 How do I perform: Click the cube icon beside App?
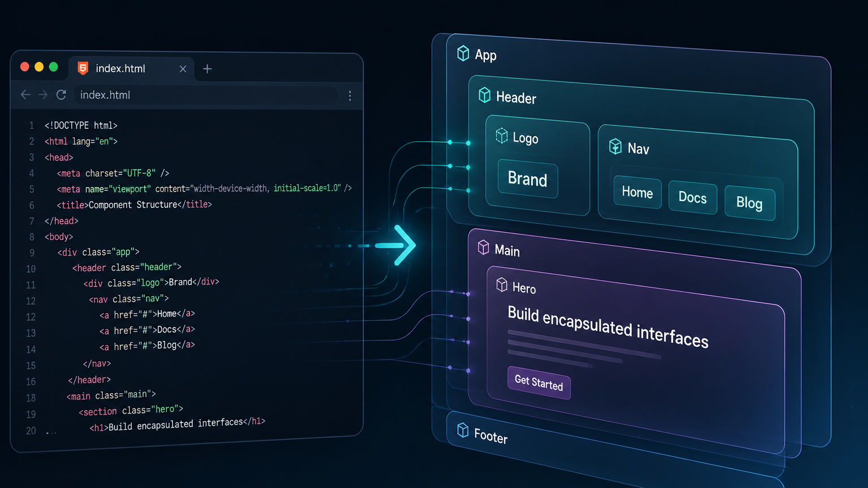click(x=463, y=53)
